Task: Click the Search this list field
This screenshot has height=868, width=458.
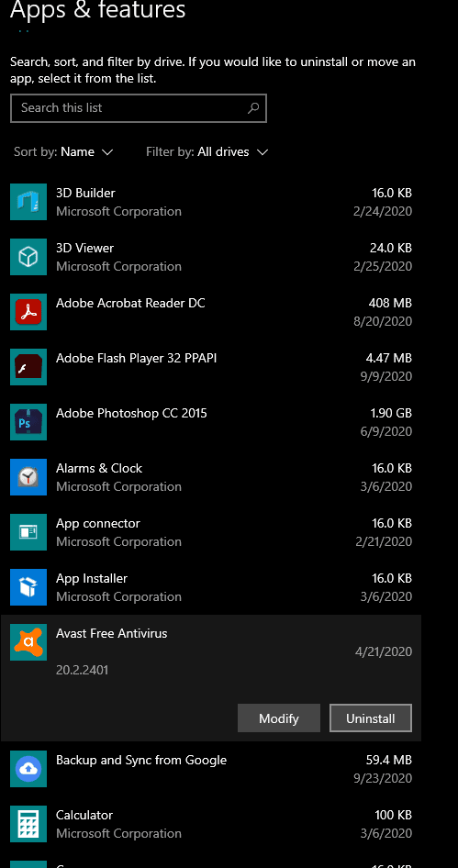Action: [139, 108]
